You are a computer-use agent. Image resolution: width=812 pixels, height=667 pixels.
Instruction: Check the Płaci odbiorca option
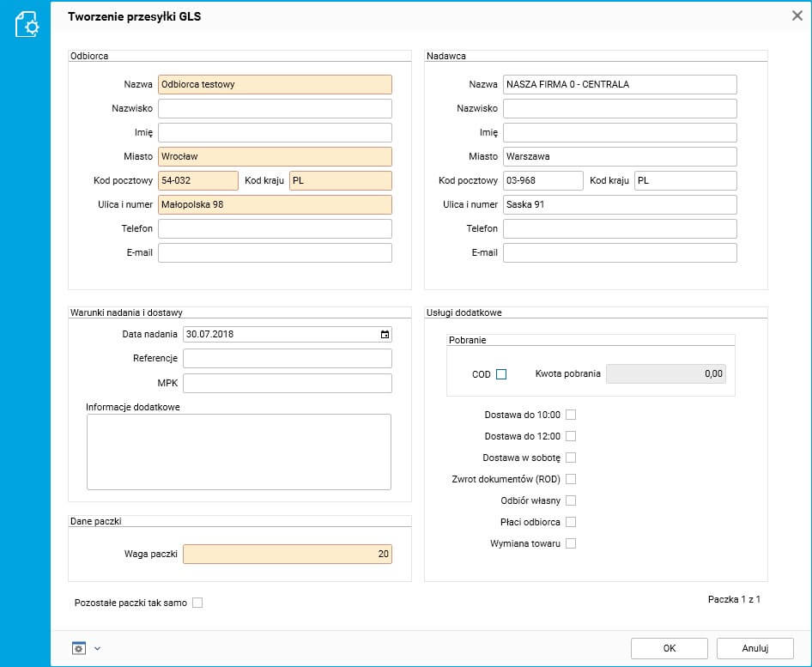coord(571,522)
